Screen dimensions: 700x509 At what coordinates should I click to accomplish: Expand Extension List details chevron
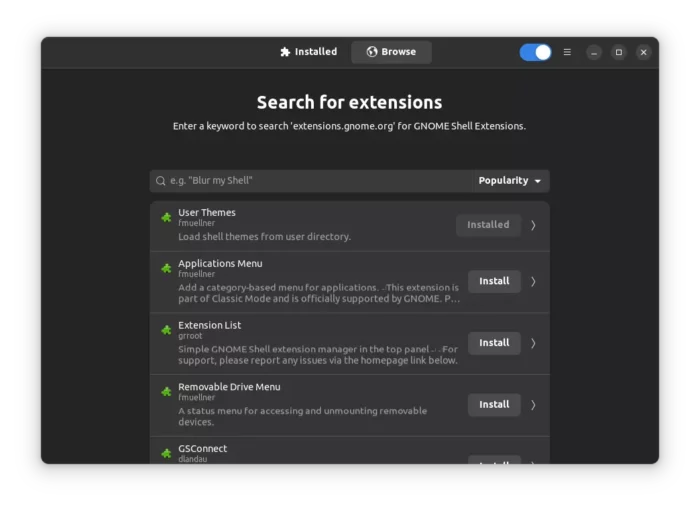(x=533, y=343)
